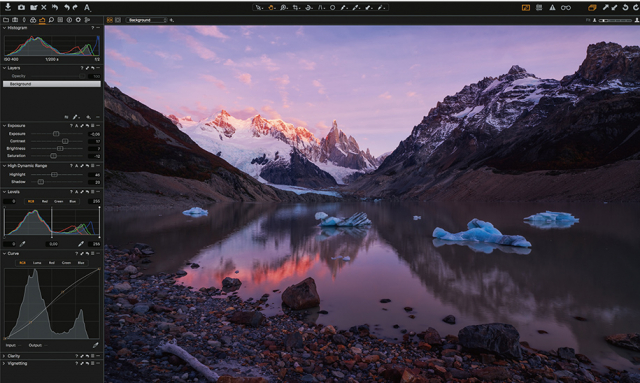Screen dimensions: 640x383
Task: Select the Crop cursor tool
Action: [x=296, y=7]
